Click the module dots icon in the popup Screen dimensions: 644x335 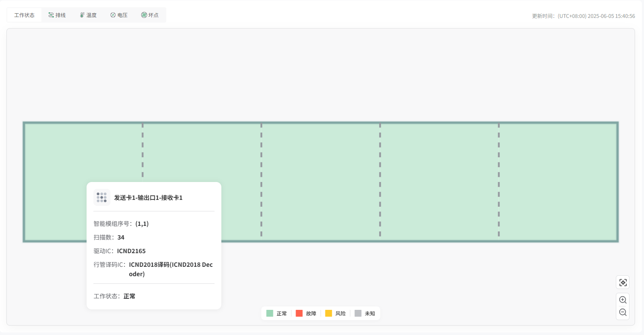(x=102, y=197)
